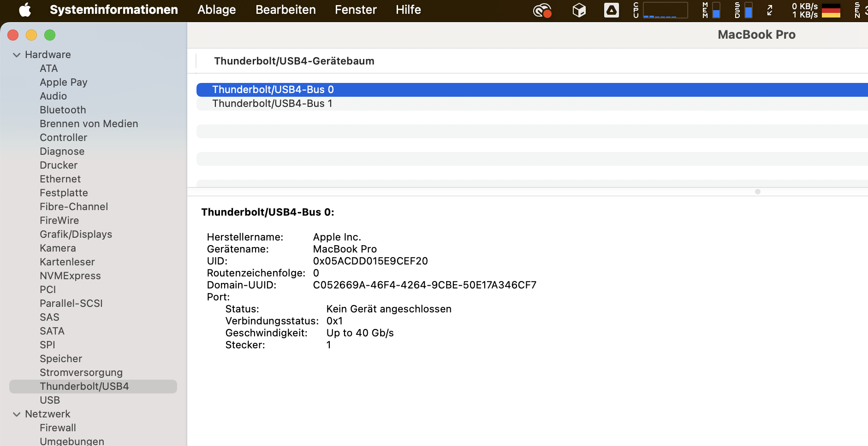The image size is (868, 446).
Task: Select Fibre-Channel in the sidebar
Action: tap(74, 206)
